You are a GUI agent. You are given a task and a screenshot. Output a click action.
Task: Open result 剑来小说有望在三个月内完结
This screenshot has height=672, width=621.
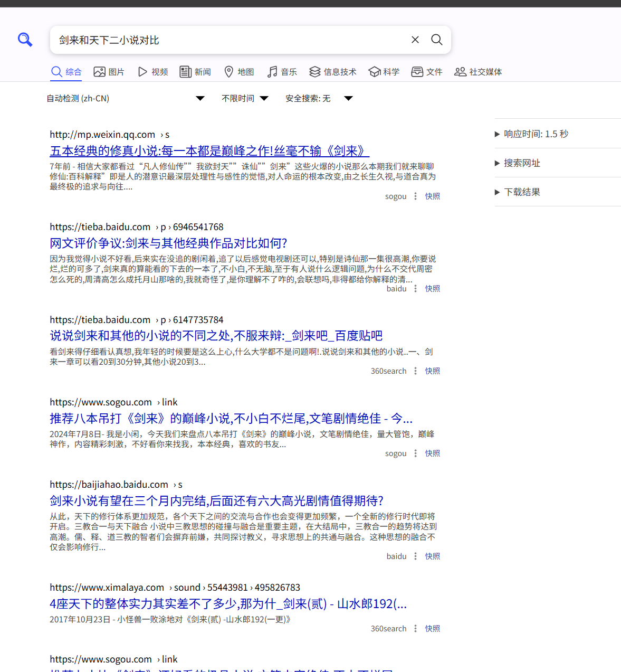pos(216,501)
